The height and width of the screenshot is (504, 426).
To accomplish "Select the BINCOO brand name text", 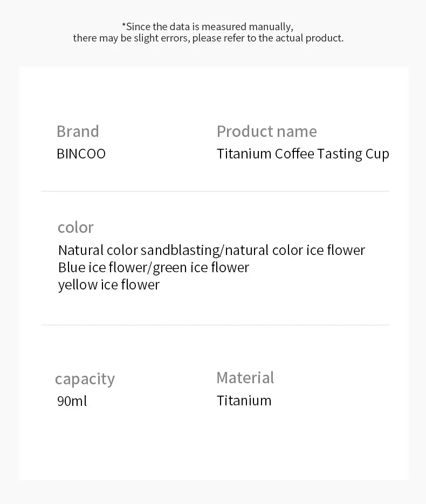I will (81, 154).
